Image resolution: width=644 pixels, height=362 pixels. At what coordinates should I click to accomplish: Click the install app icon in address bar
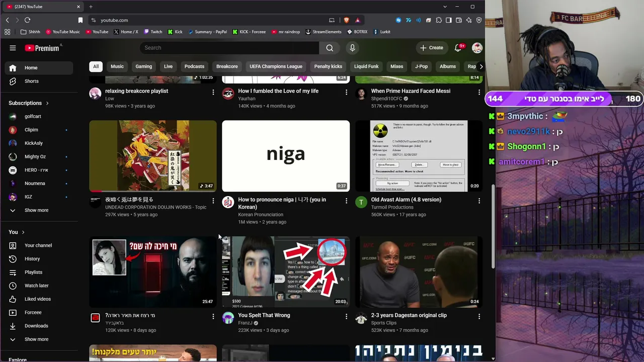pos(332,20)
